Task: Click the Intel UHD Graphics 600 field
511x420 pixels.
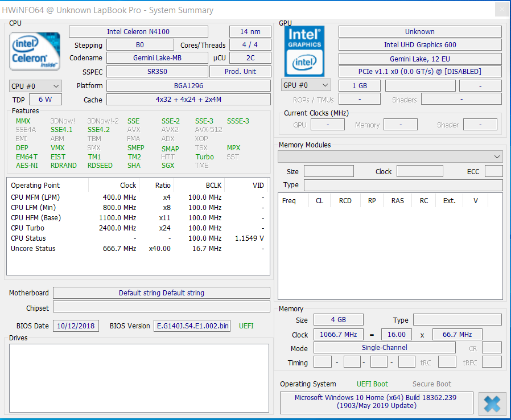Action: tap(419, 45)
